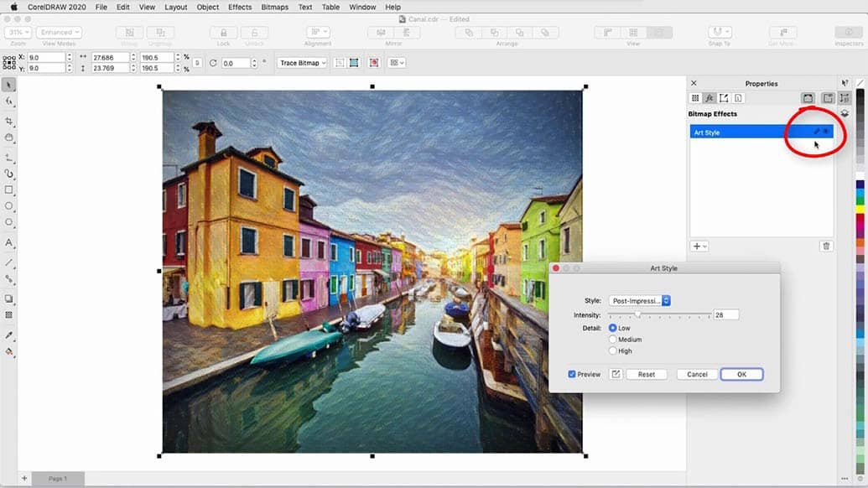Toggle Art Style effect visibility eye

pyautogui.click(x=826, y=132)
